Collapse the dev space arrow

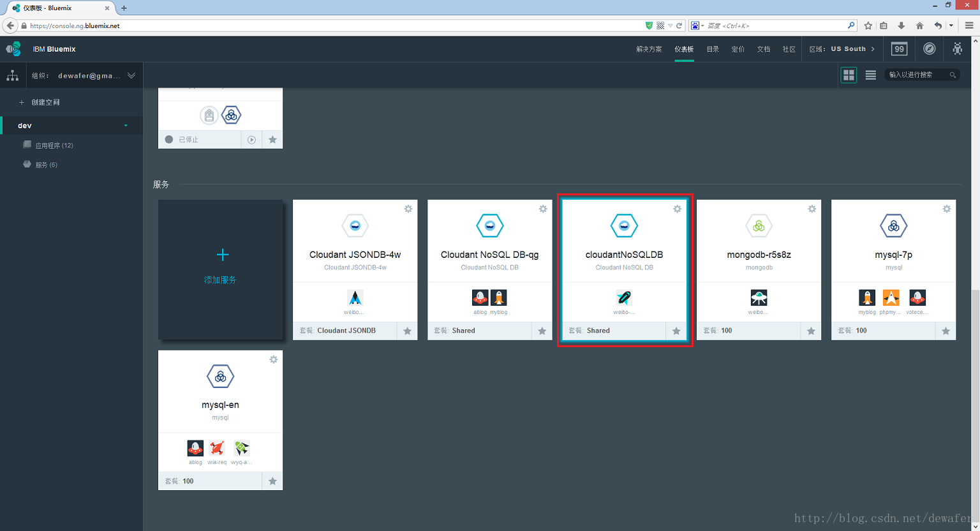point(126,126)
